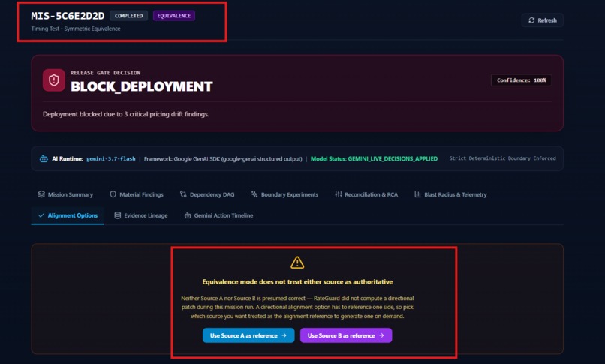605x364 pixels.
Task: Click the Alignment Options checkmark icon
Action: (x=41, y=215)
